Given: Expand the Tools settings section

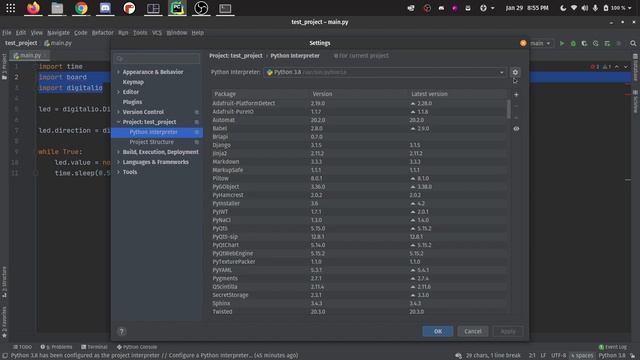Looking at the screenshot, I should tap(119, 172).
